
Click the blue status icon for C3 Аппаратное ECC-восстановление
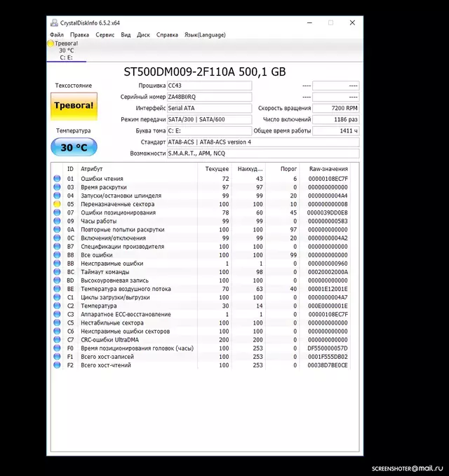[57, 314]
